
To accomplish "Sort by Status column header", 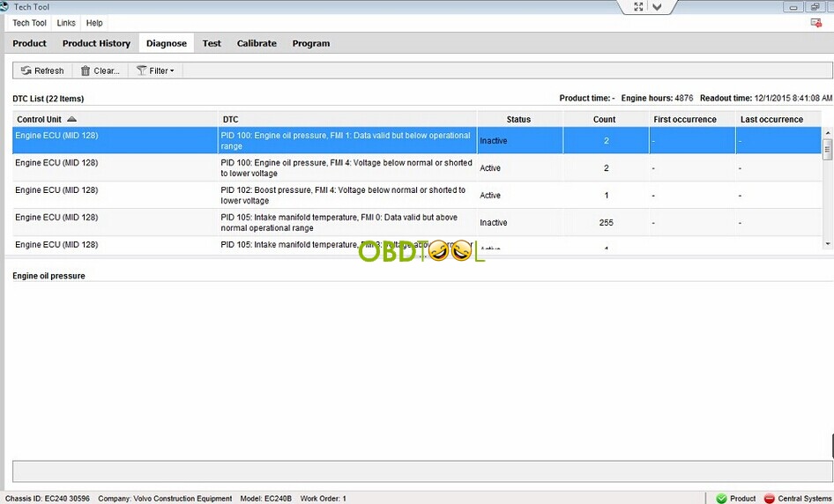I will tap(519, 119).
